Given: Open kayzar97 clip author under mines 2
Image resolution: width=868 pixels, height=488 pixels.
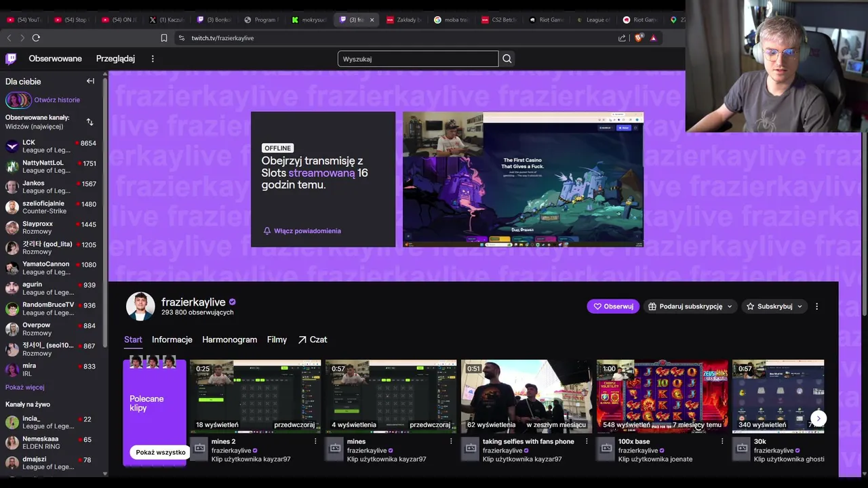Looking at the screenshot, I should 251,459.
